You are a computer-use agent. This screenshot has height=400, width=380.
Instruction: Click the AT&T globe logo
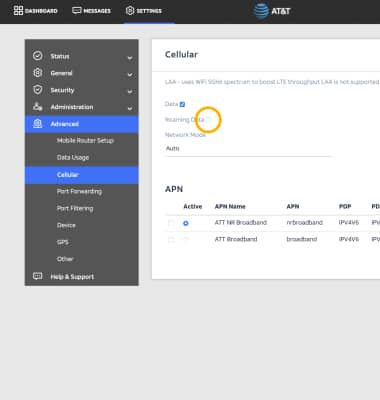261,11
